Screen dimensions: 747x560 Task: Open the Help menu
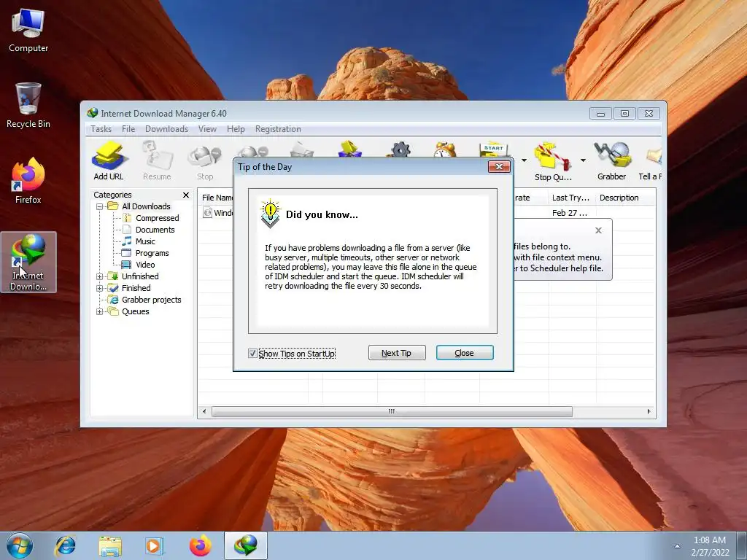pos(236,129)
